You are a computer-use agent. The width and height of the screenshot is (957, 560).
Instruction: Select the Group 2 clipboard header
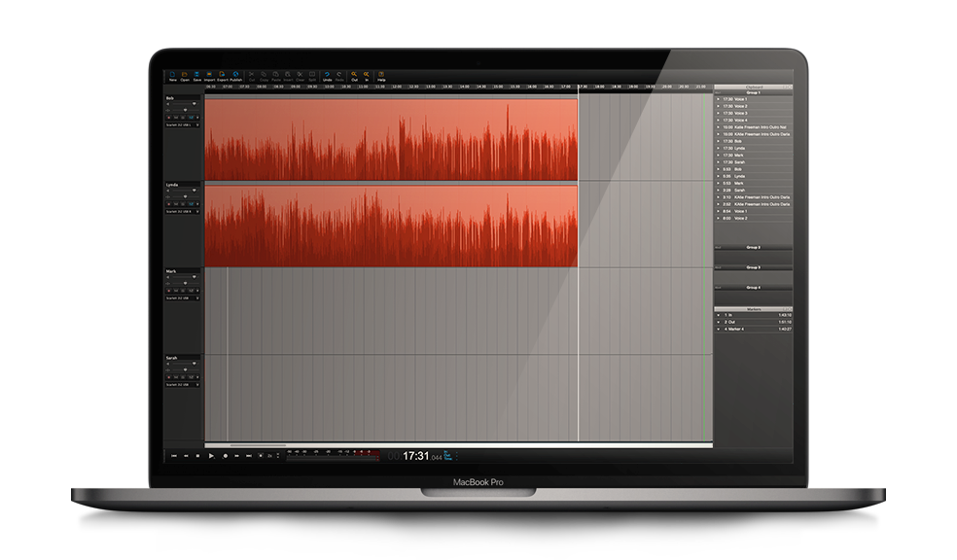click(x=753, y=248)
